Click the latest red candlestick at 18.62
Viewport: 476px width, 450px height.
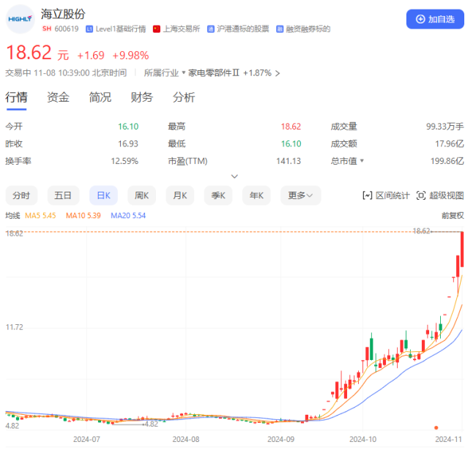462,250
